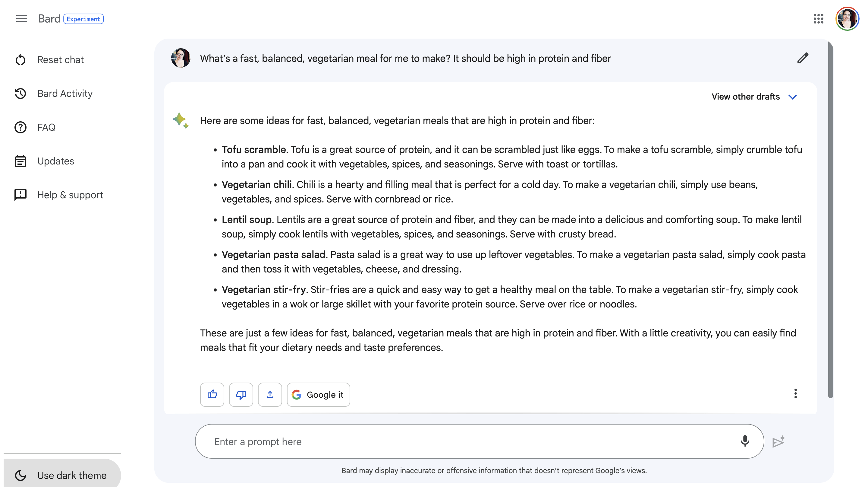Toggle the hamburger sidebar menu
The height and width of the screenshot is (487, 868).
(x=22, y=19)
